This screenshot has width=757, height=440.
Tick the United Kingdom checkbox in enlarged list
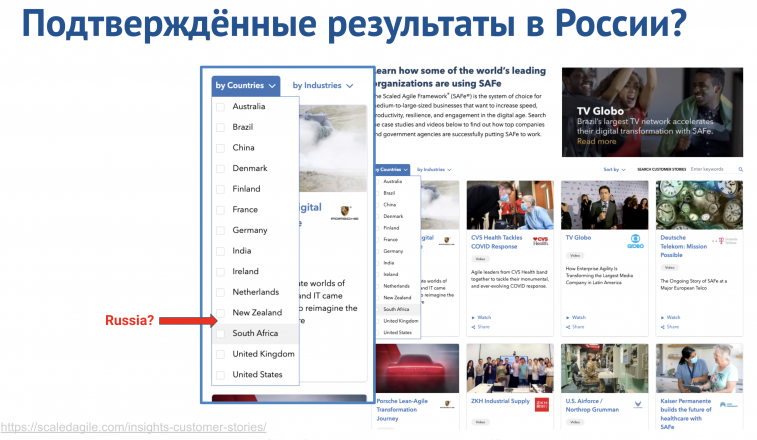(x=220, y=354)
